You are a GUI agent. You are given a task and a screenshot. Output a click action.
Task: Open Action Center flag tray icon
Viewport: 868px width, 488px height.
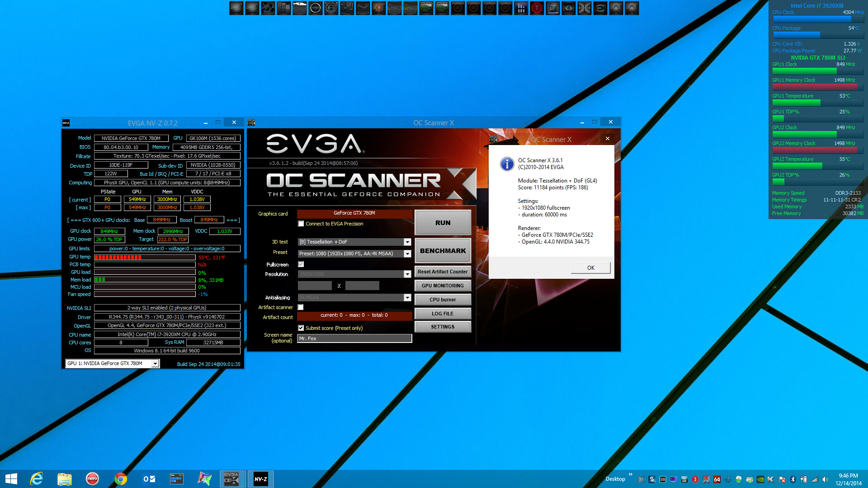click(782, 479)
